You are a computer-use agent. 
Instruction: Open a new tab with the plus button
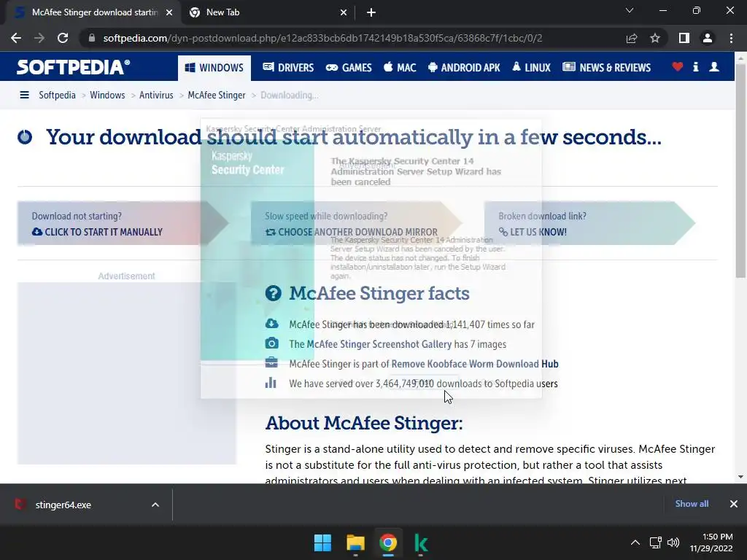tap(371, 12)
